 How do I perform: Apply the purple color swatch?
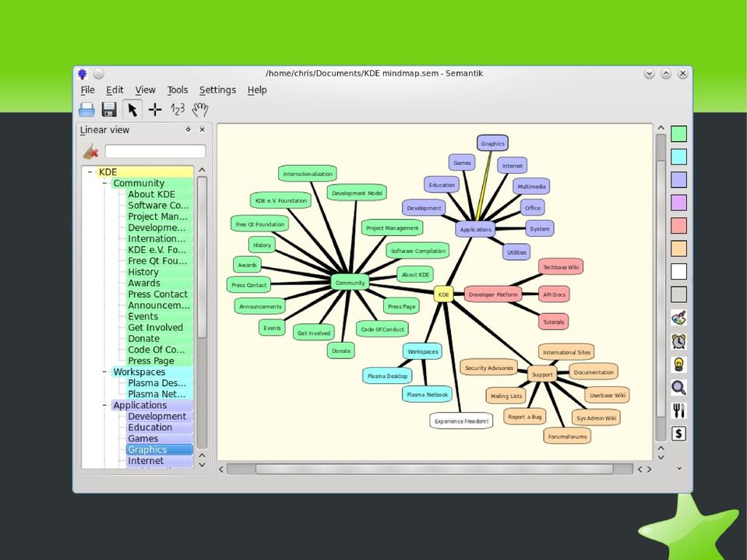tap(679, 203)
